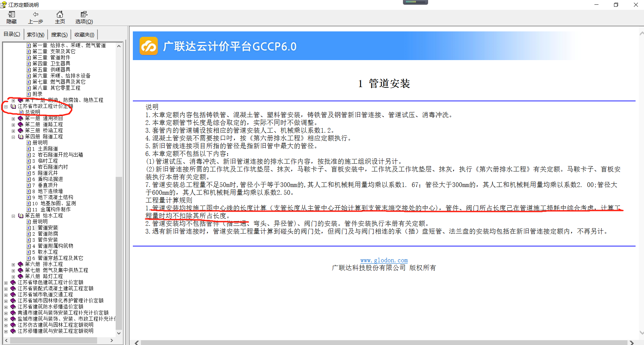Switch to the 收藏夹(I) tab
644x345 pixels.
pyautogui.click(x=84, y=35)
